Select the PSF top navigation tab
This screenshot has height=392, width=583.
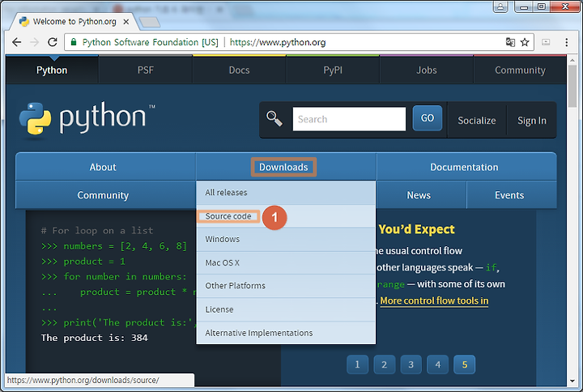146,70
